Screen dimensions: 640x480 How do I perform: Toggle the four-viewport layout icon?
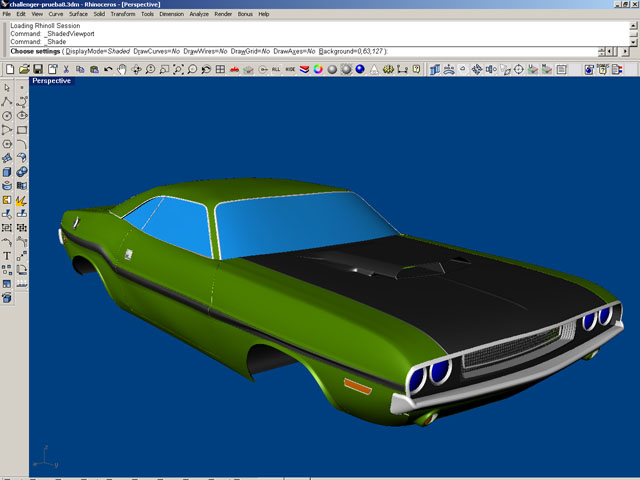[220, 69]
